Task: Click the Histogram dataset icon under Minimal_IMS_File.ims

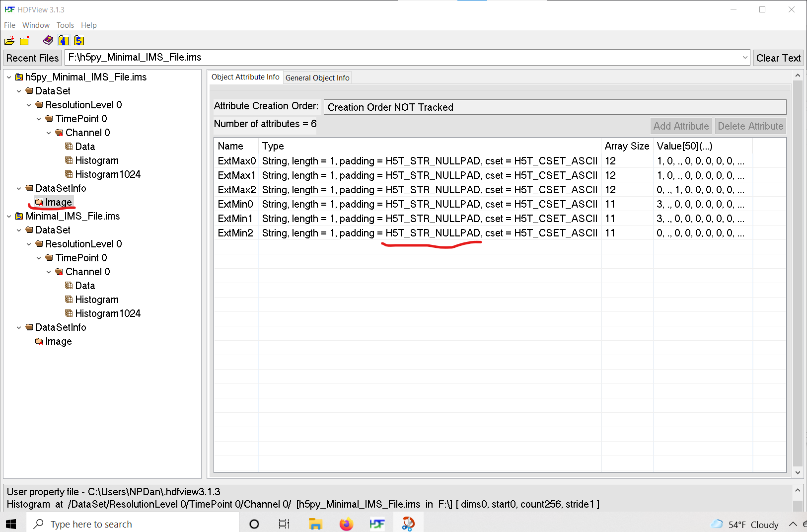Action: click(69, 300)
